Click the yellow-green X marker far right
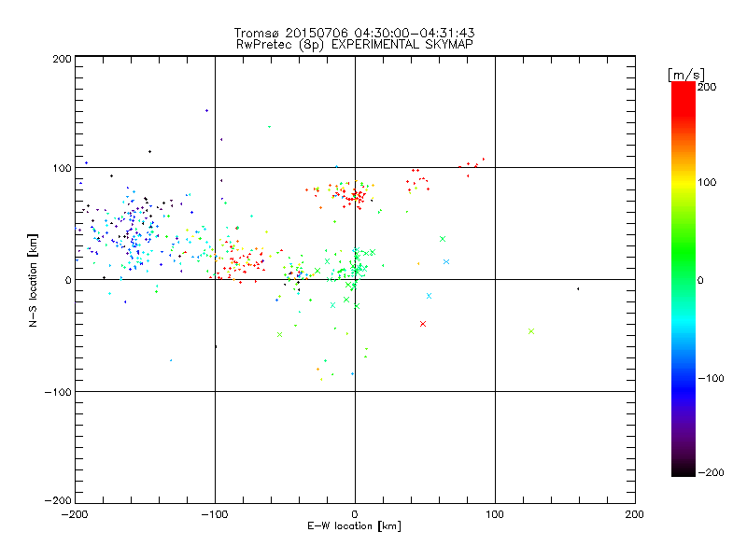The width and height of the screenshot is (747, 560). tap(531, 331)
